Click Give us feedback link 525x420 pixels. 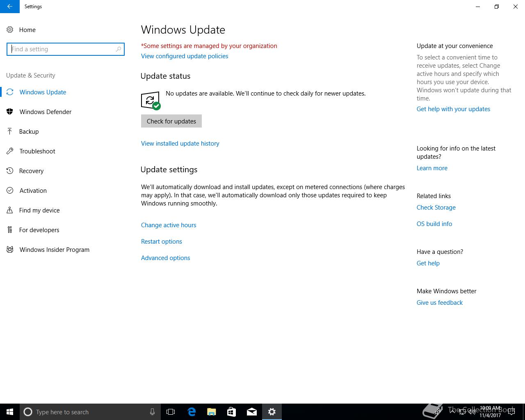coord(440,303)
